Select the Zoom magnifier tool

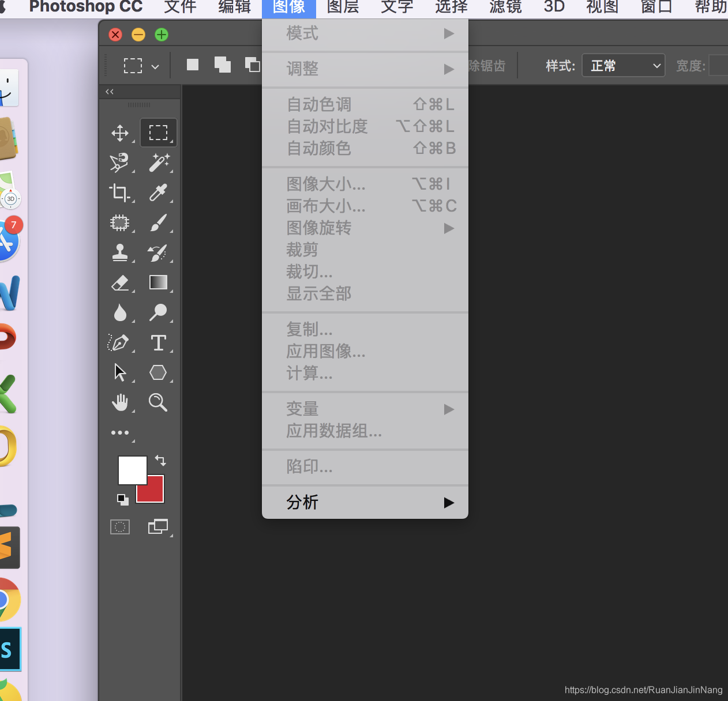tap(159, 402)
